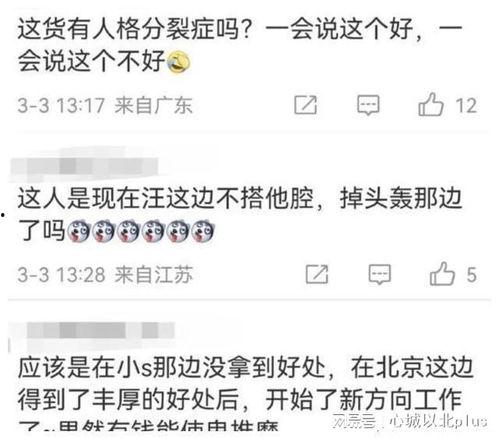Click the 心城以北plus watermark
499x439 pixels.
coord(410,422)
